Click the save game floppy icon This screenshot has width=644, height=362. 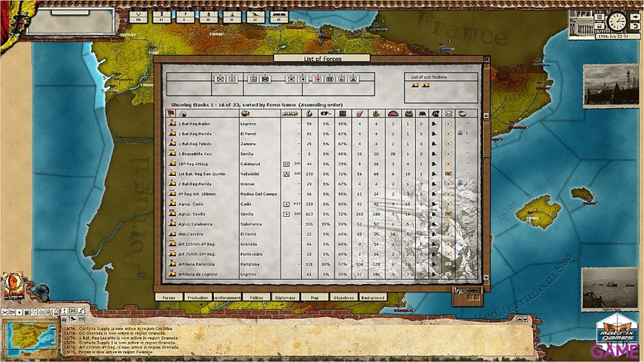[599, 26]
